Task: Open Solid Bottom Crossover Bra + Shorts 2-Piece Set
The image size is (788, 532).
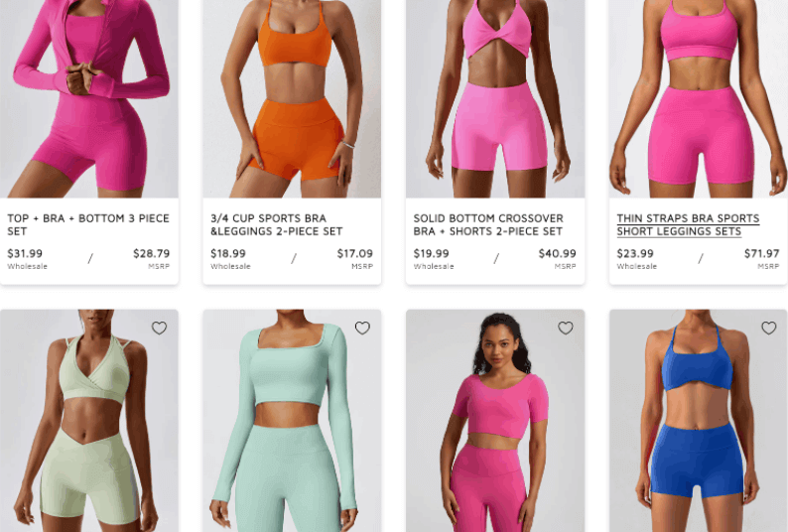Action: pyautogui.click(x=488, y=224)
